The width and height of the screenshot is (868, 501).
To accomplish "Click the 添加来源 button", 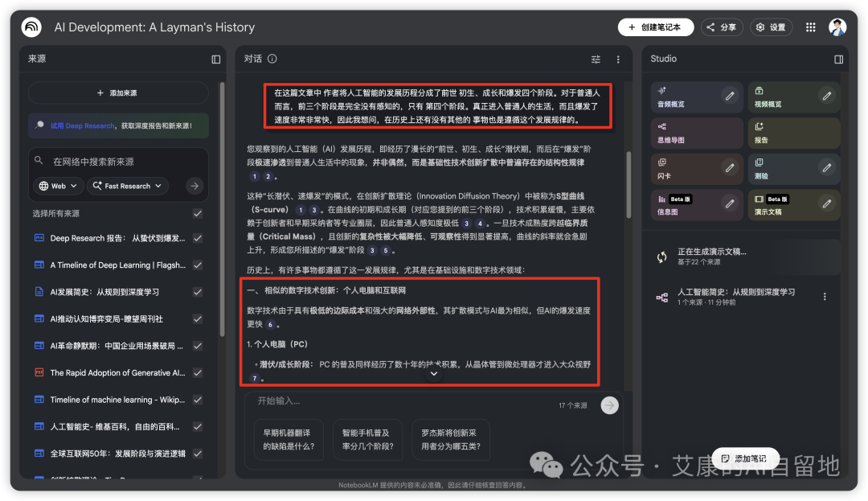I will [118, 93].
